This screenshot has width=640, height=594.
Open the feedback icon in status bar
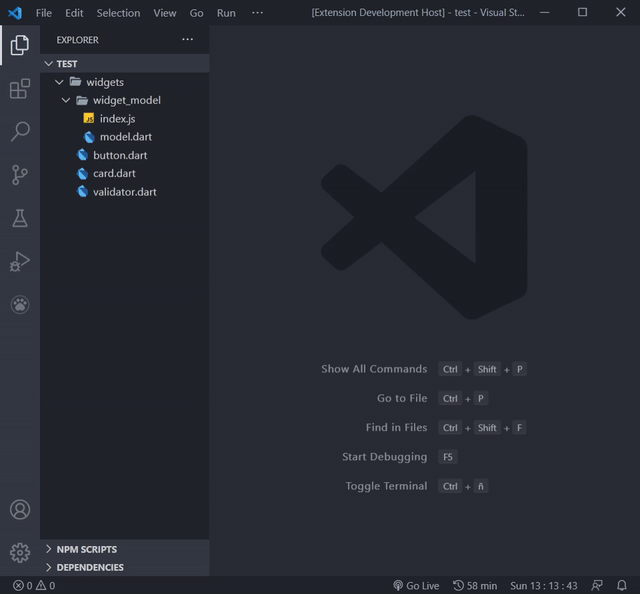pos(597,586)
